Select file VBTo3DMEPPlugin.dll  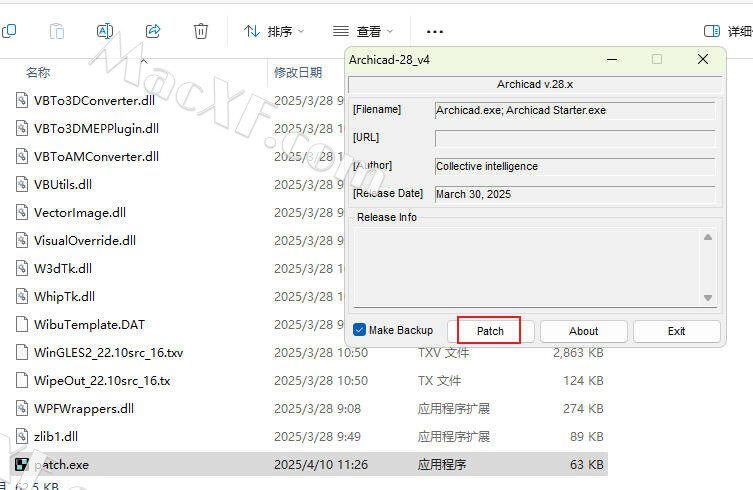click(96, 128)
